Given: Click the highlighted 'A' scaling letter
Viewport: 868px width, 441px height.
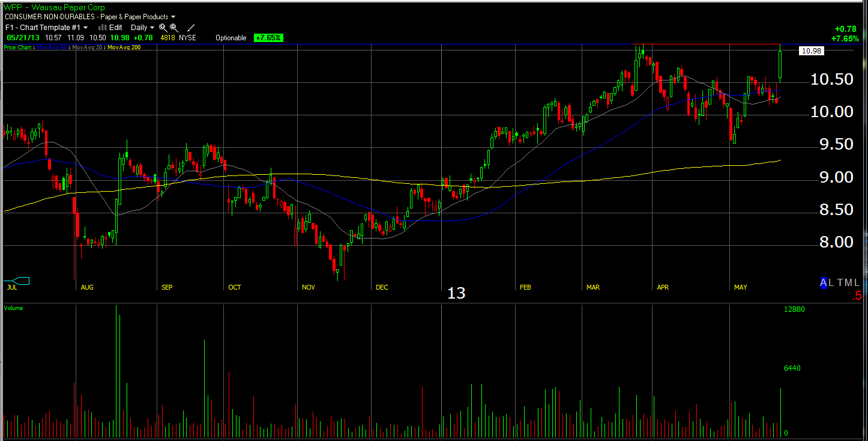Looking at the screenshot, I should [824, 282].
